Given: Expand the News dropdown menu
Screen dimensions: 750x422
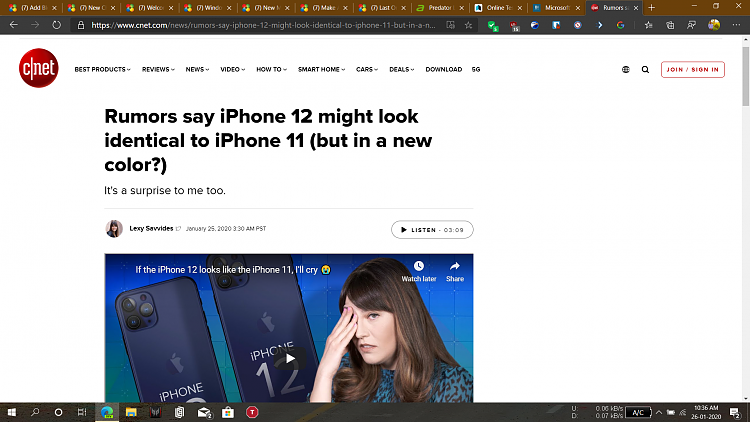Looking at the screenshot, I should coord(198,69).
